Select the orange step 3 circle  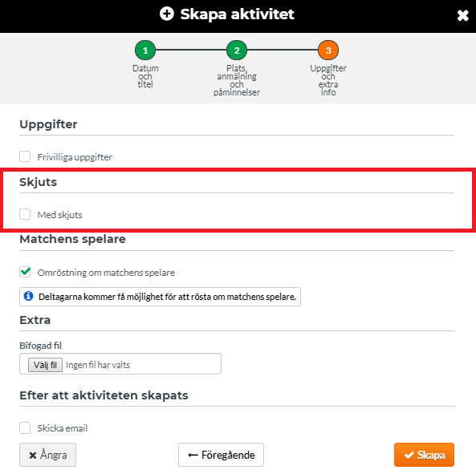pos(328,51)
